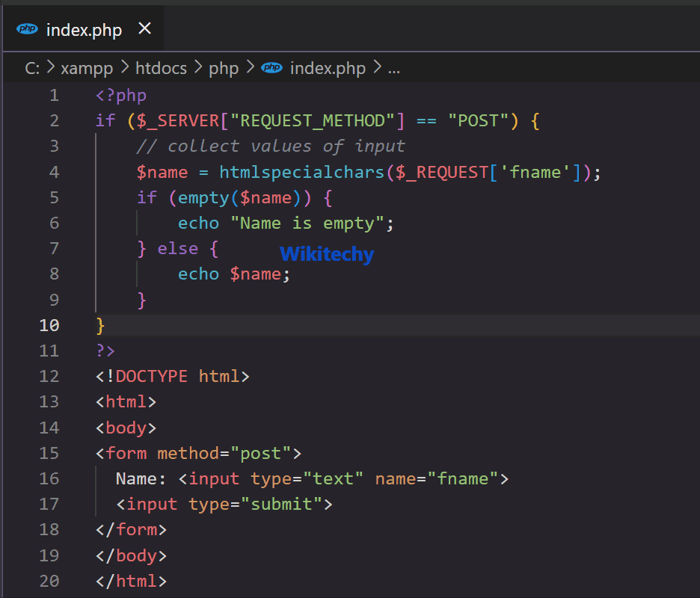700x598 pixels.
Task: Click the echo statement on line 6
Action: 198,222
